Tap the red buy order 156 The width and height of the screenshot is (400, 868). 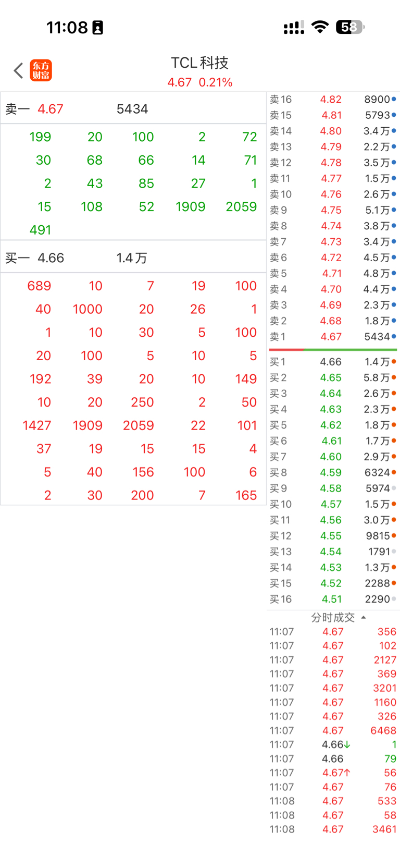pyautogui.click(x=143, y=472)
